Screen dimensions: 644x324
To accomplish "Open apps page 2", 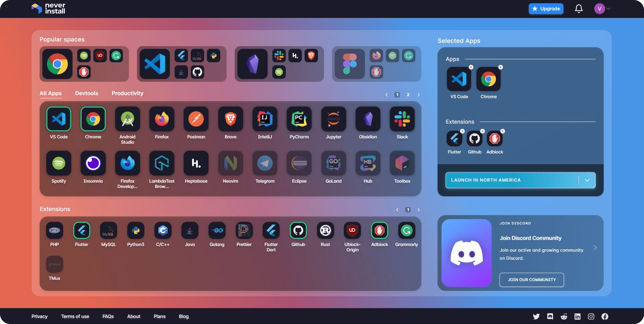I will [x=408, y=95].
